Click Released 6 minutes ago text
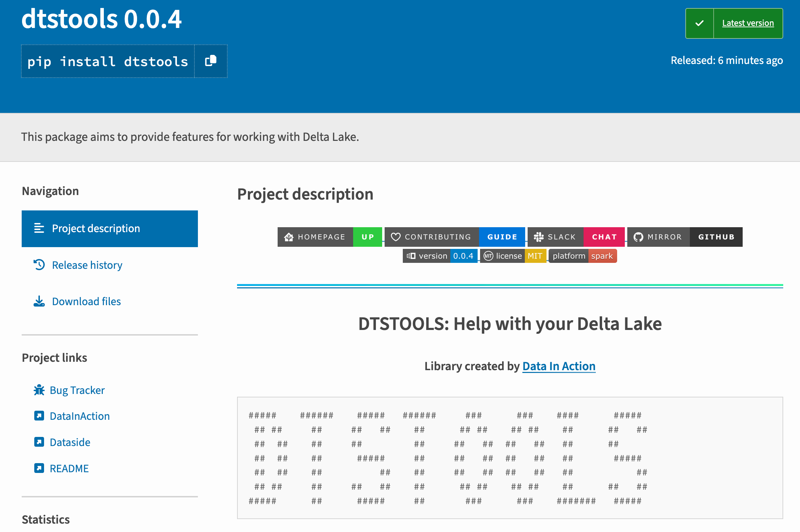 [727, 60]
